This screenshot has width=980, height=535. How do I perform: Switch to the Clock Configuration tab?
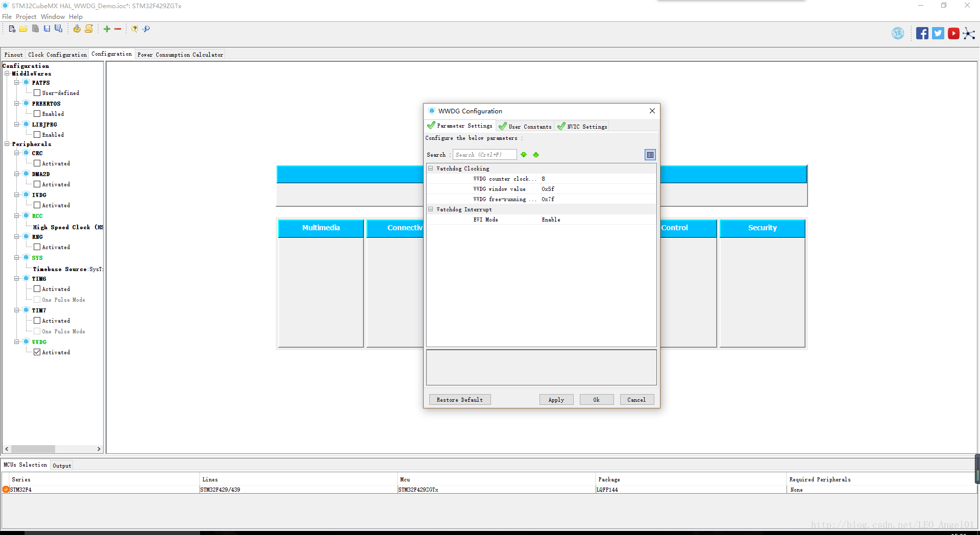58,55
